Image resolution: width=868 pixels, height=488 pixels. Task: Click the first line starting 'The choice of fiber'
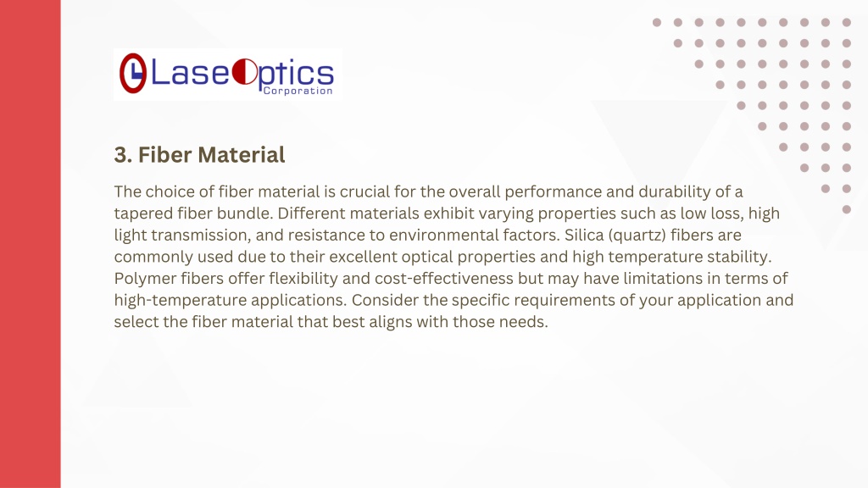pyautogui.click(x=428, y=192)
